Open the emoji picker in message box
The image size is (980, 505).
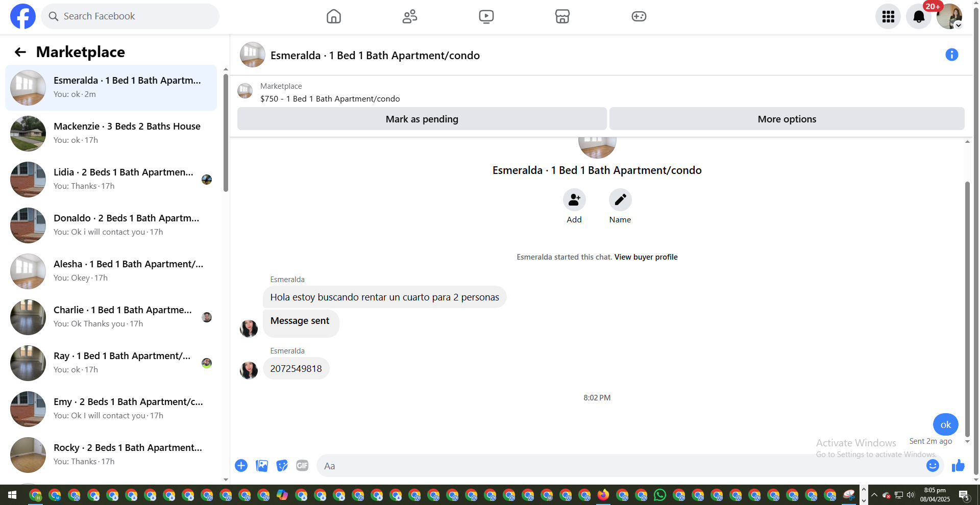pyautogui.click(x=933, y=465)
